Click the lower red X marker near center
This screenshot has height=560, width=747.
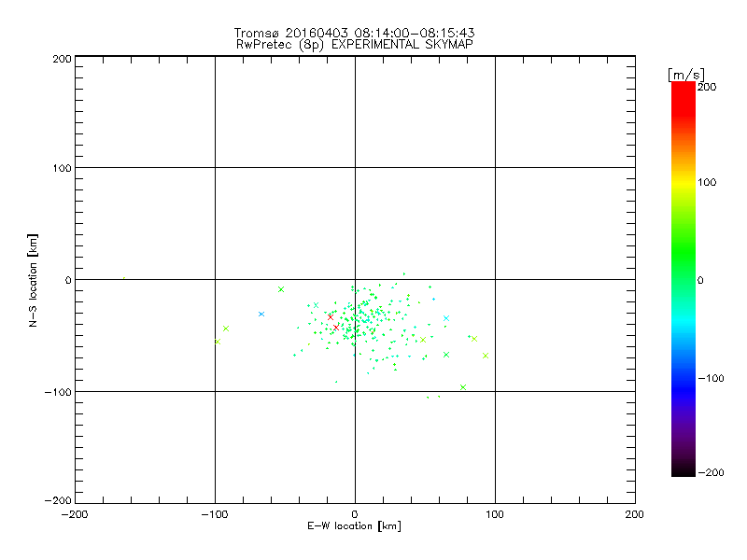pos(336,328)
